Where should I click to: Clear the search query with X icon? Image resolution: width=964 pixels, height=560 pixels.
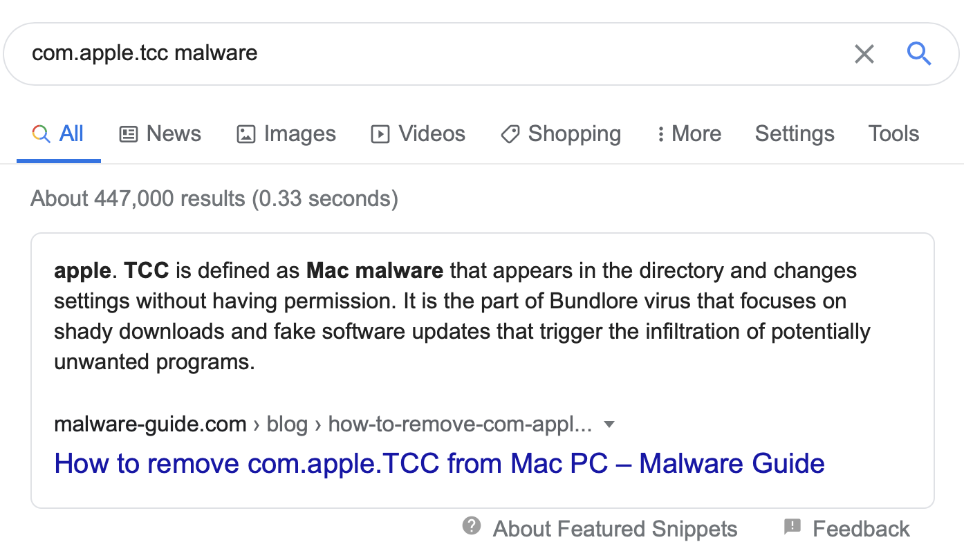pyautogui.click(x=864, y=54)
